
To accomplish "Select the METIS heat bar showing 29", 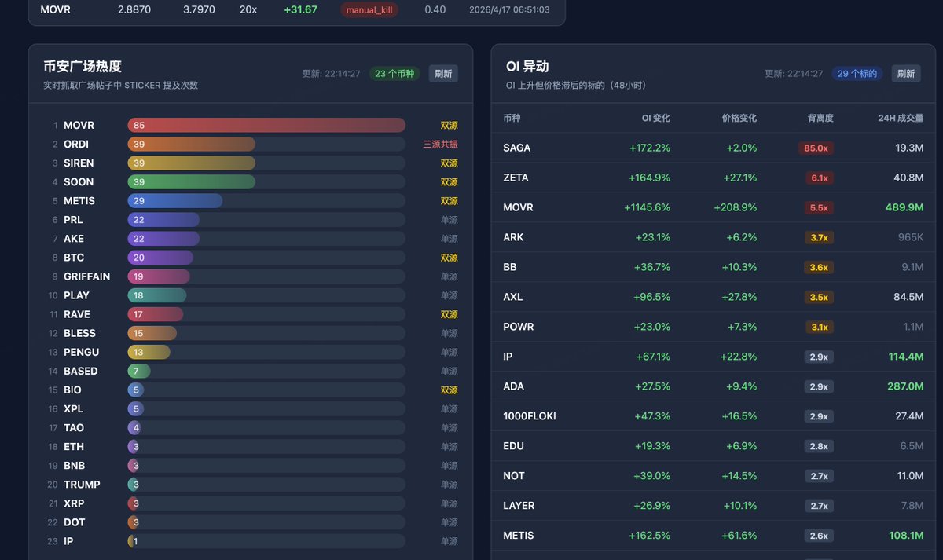I will (175, 201).
